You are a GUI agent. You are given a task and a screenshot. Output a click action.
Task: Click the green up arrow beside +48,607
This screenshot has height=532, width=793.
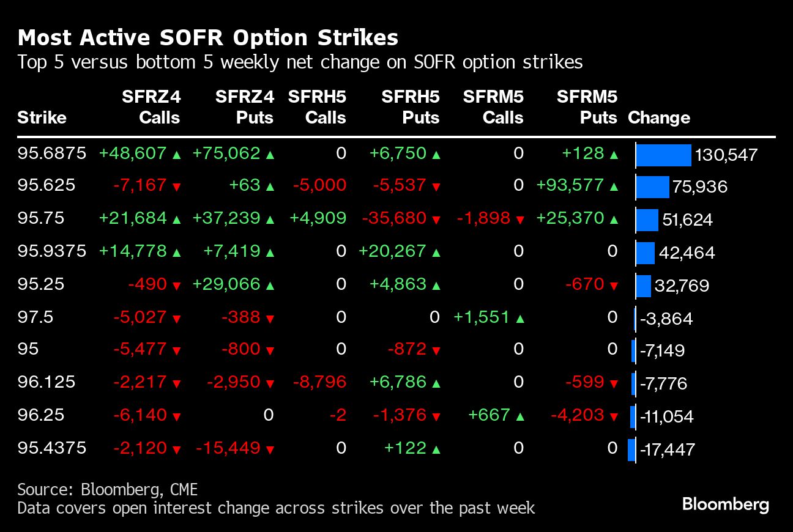tap(176, 155)
